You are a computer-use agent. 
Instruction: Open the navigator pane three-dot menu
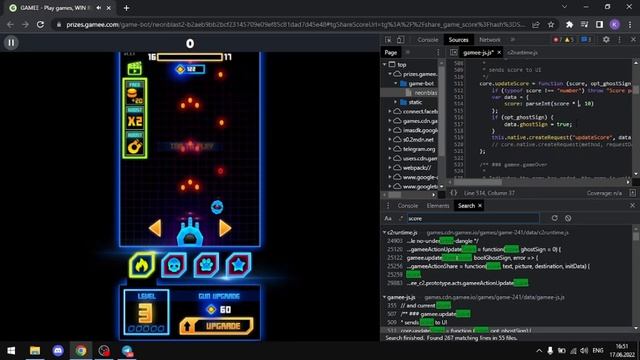tap(438, 52)
